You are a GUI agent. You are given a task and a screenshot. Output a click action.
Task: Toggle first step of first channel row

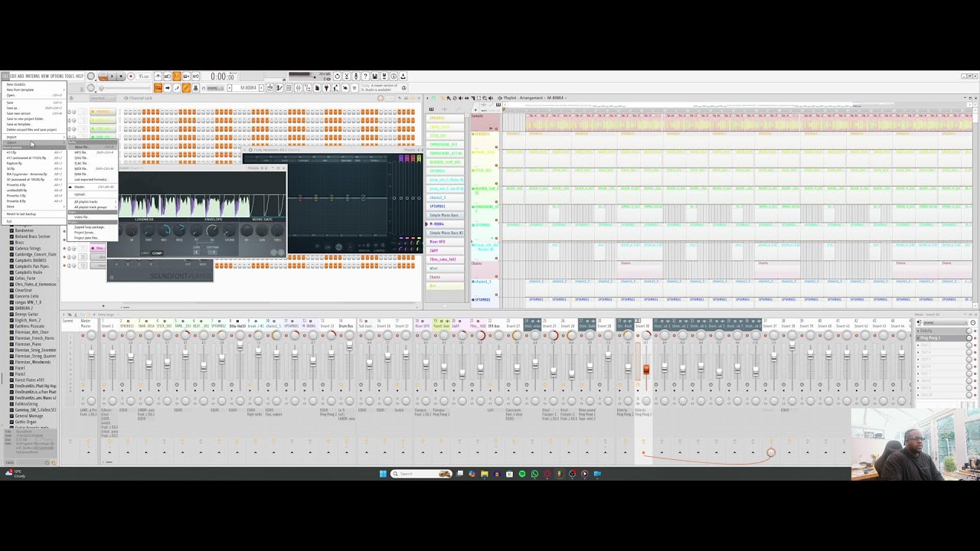point(126,112)
